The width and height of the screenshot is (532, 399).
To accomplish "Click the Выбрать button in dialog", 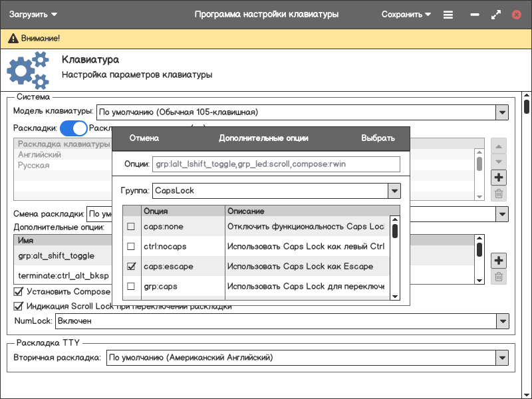I will [x=378, y=138].
